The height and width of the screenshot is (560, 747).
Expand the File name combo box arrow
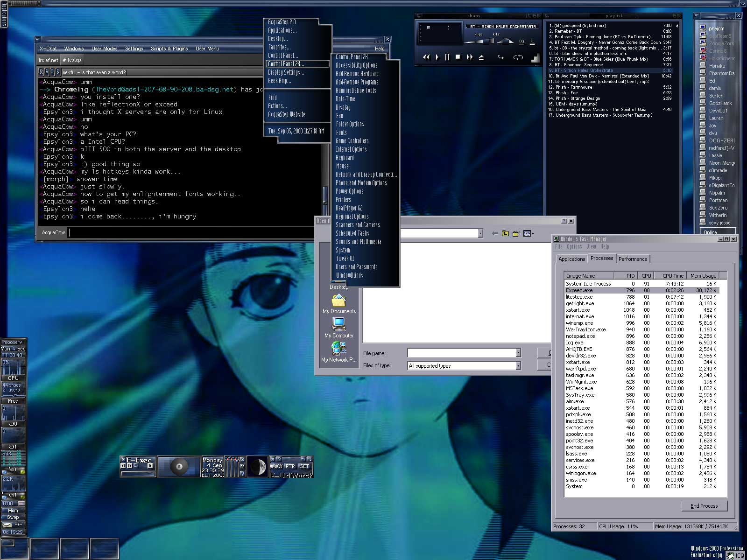click(518, 353)
